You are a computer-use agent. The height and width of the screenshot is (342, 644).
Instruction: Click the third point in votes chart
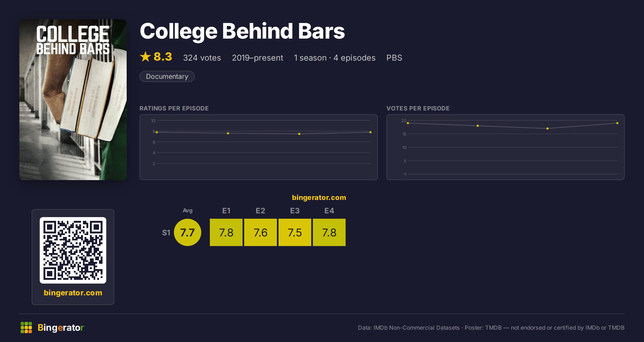coord(548,128)
